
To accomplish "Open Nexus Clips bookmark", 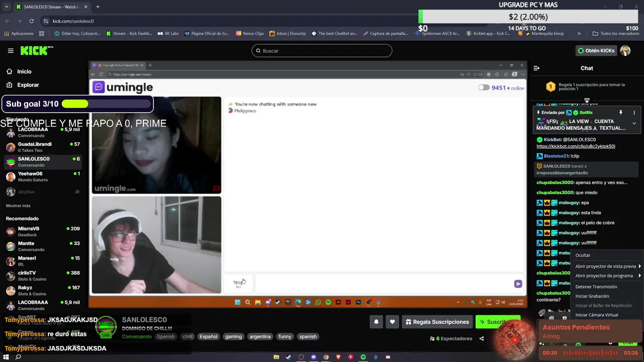I will click(249, 34).
